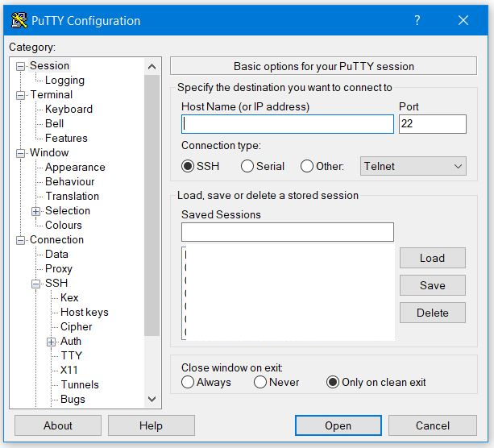Image resolution: width=494 pixels, height=448 pixels.
Task: Click the Load session button
Action: click(x=432, y=258)
